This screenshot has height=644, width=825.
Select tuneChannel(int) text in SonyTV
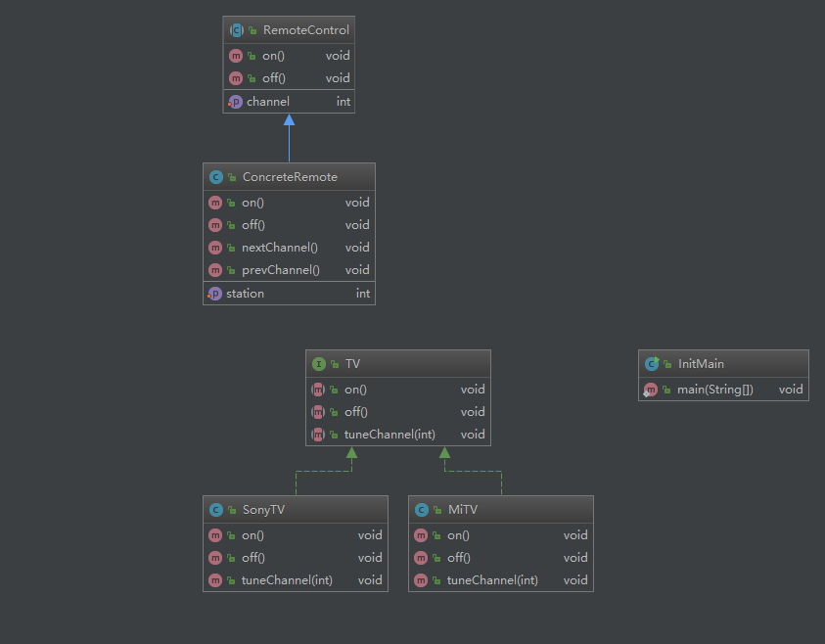point(287,580)
